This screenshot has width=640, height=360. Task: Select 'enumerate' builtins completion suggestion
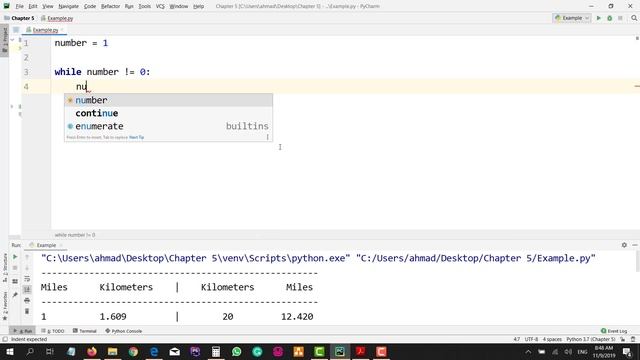coord(168,126)
